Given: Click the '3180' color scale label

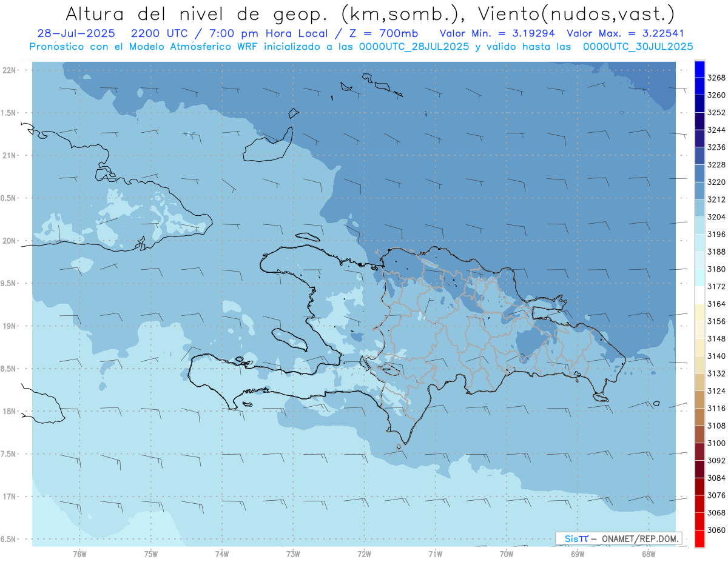Looking at the screenshot, I should [x=716, y=269].
